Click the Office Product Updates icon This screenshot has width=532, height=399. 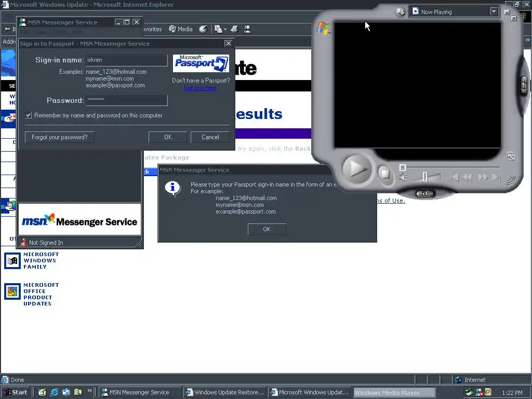click(x=12, y=291)
